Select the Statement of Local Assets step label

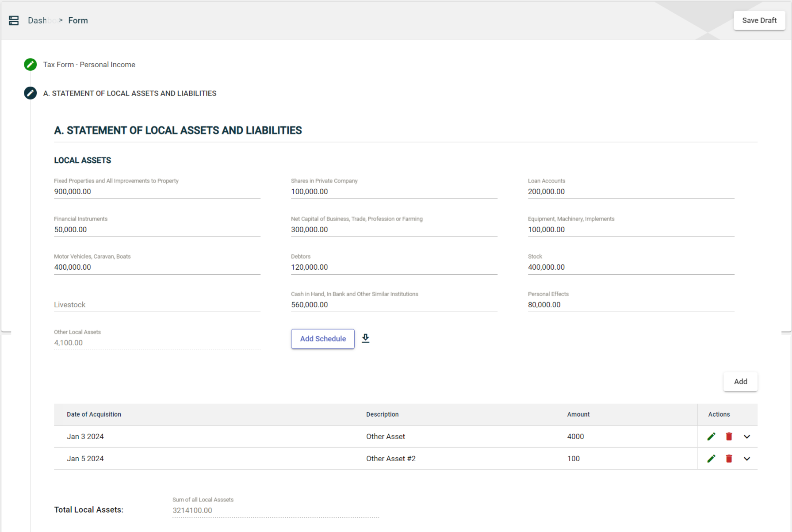pos(130,93)
